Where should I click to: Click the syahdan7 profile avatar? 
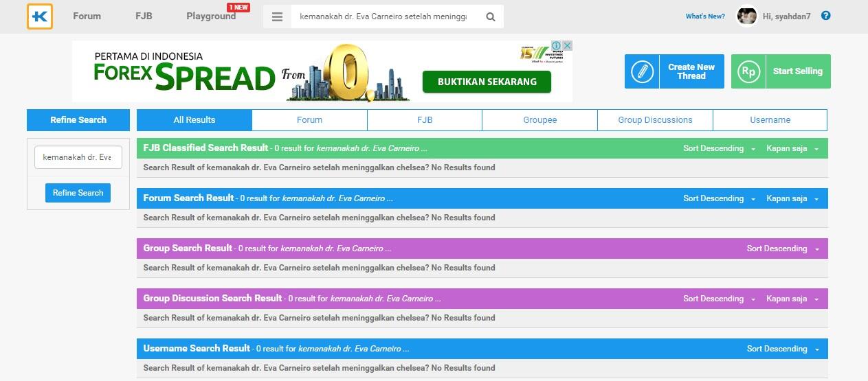[x=746, y=16]
